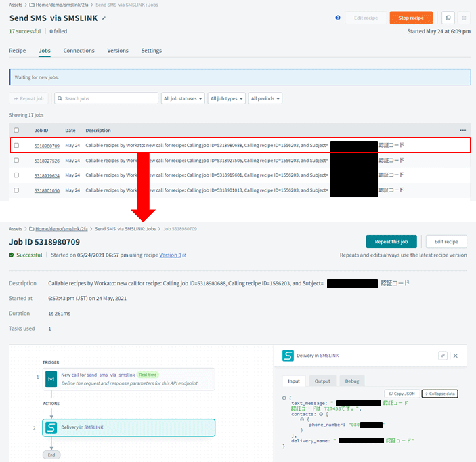Open the All job statuses dropdown
The height and width of the screenshot is (462, 476).
pos(183,98)
